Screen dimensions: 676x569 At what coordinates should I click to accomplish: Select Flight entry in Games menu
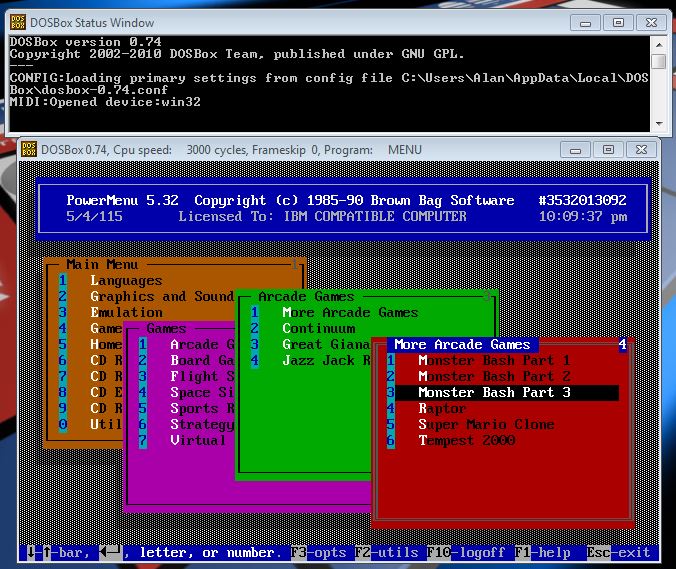(x=202, y=376)
